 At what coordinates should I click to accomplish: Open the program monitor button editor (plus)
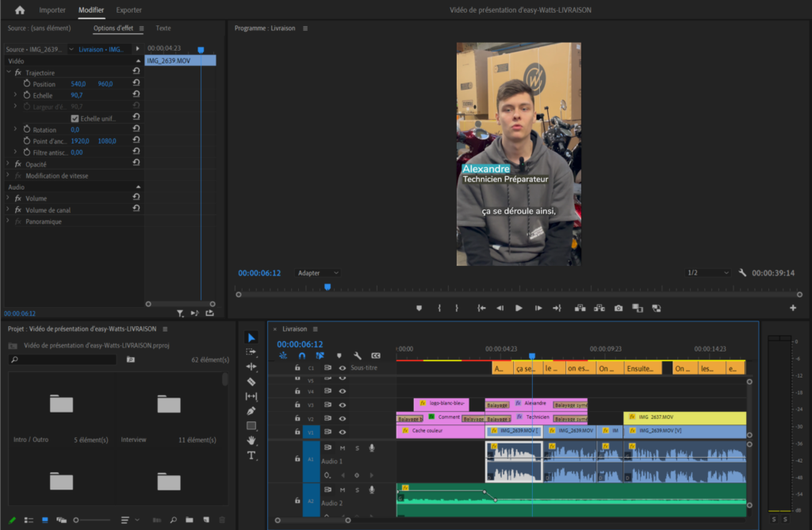coord(793,308)
